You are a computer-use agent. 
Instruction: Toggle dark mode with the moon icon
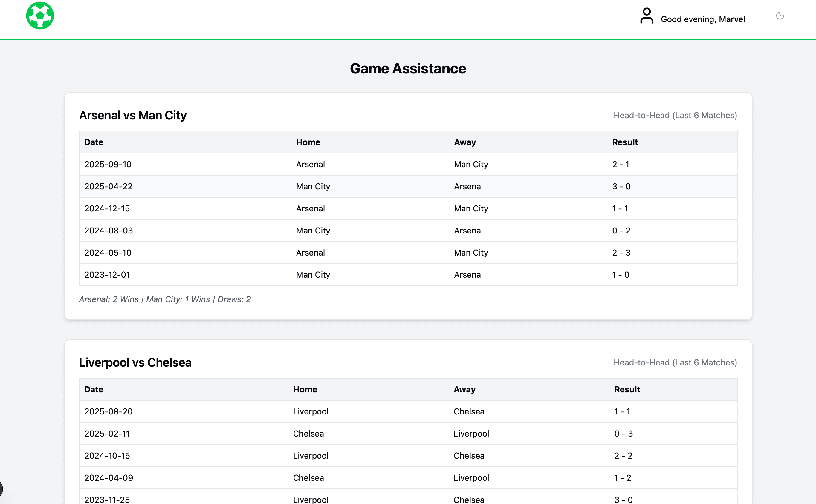point(780,16)
